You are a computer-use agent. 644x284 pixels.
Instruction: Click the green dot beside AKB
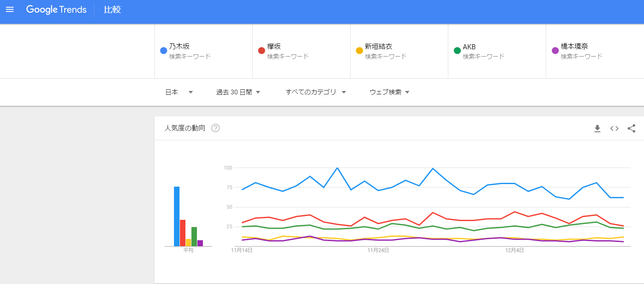point(457,51)
